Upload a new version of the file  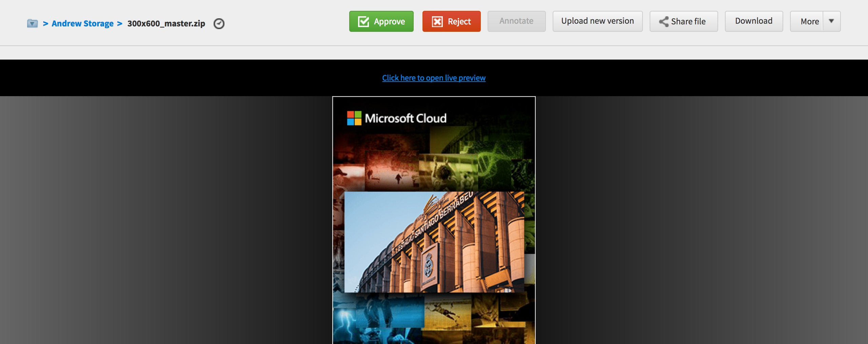click(598, 21)
